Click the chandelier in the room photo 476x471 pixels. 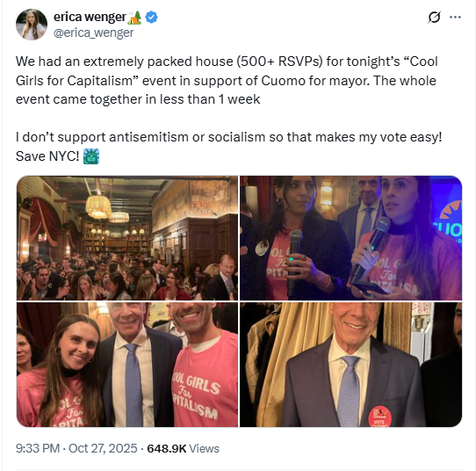[98, 207]
